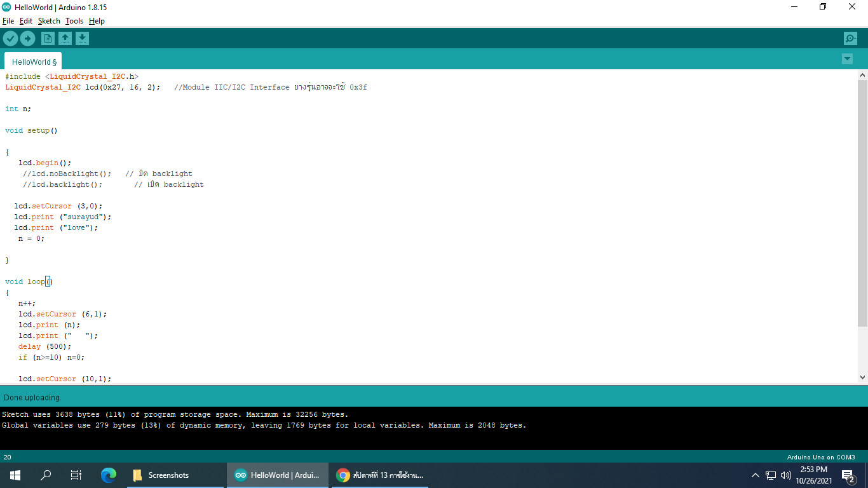Screen dimensions: 868x488
Task: Click the Windows Start button
Action: (15, 475)
